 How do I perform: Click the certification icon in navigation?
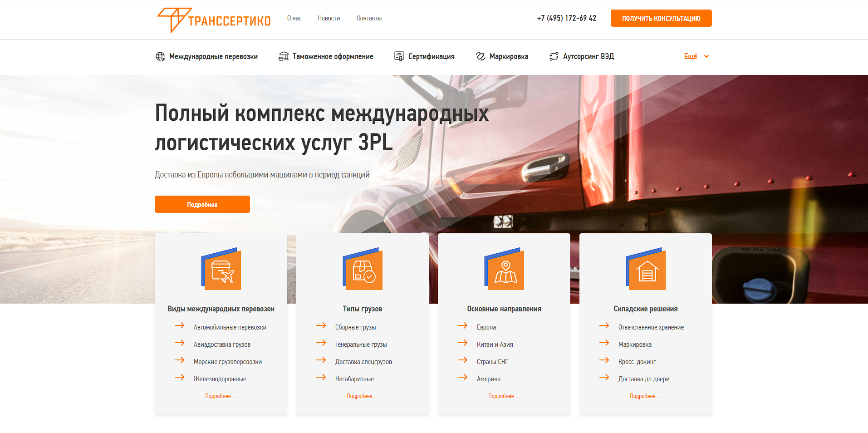click(x=399, y=56)
